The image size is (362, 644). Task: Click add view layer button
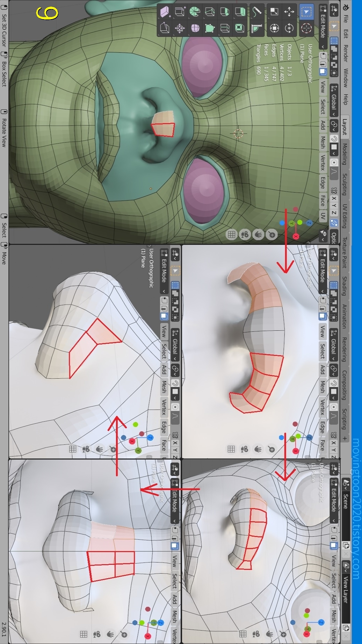(x=346, y=628)
